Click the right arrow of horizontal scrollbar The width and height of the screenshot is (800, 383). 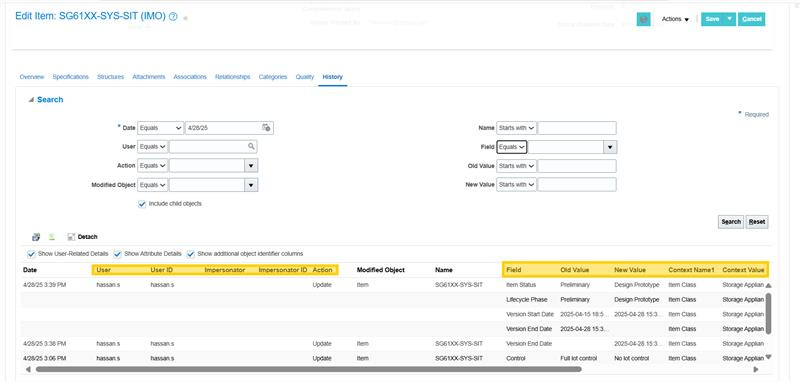pyautogui.click(x=756, y=369)
